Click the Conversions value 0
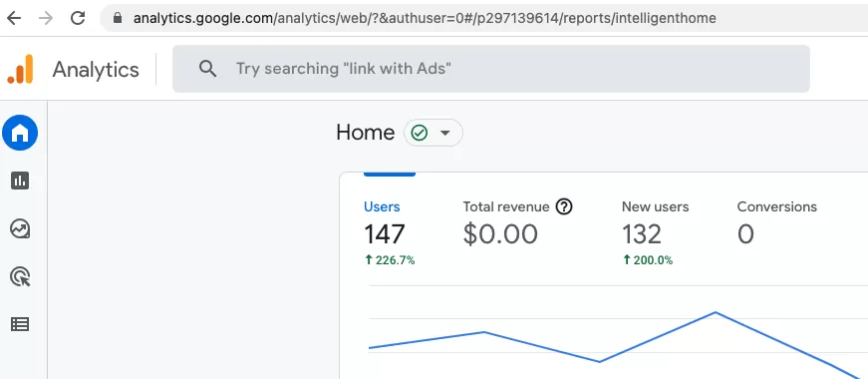Viewport: 868px width, 379px height. point(745,234)
